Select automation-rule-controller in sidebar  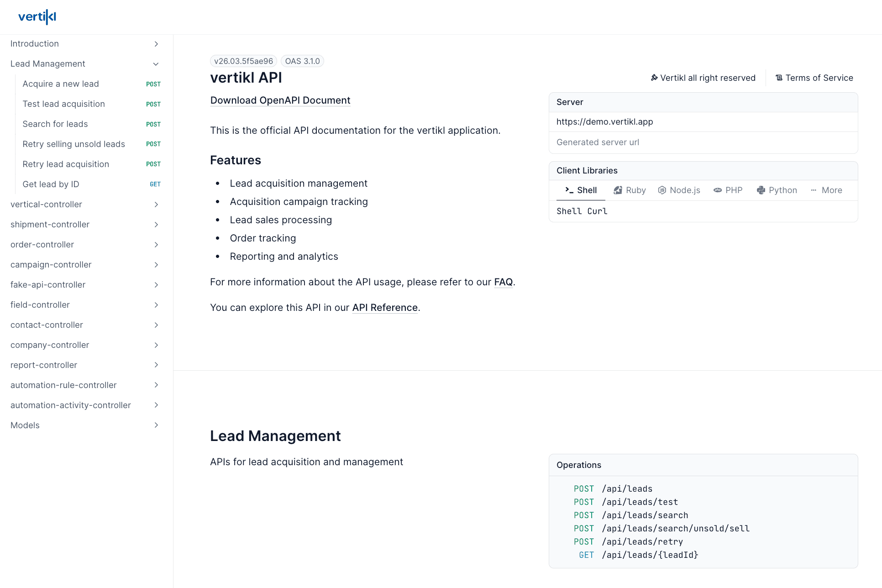pos(86,385)
